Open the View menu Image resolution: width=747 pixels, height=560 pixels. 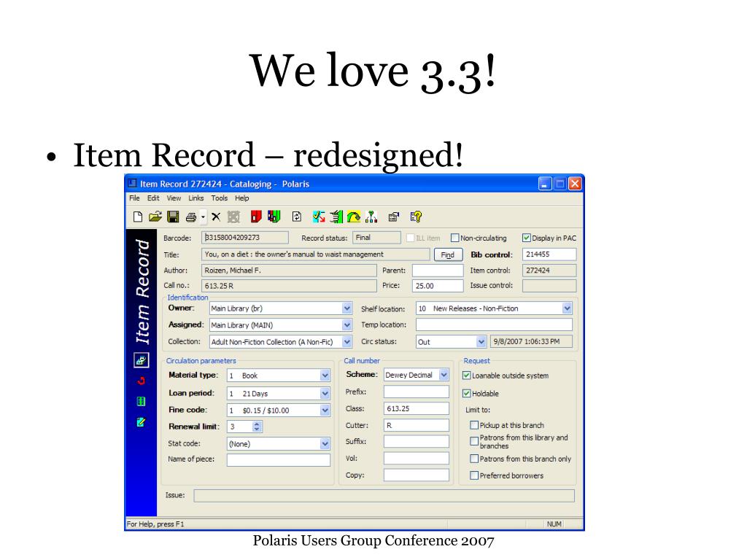[174, 198]
